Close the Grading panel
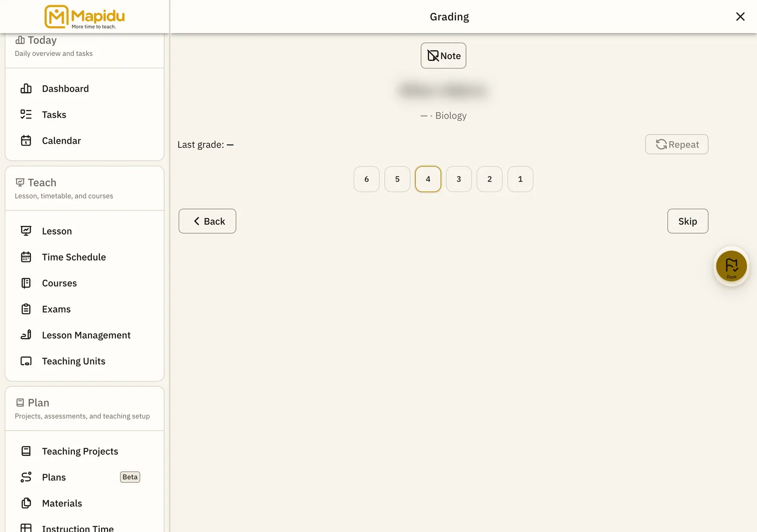 click(740, 17)
